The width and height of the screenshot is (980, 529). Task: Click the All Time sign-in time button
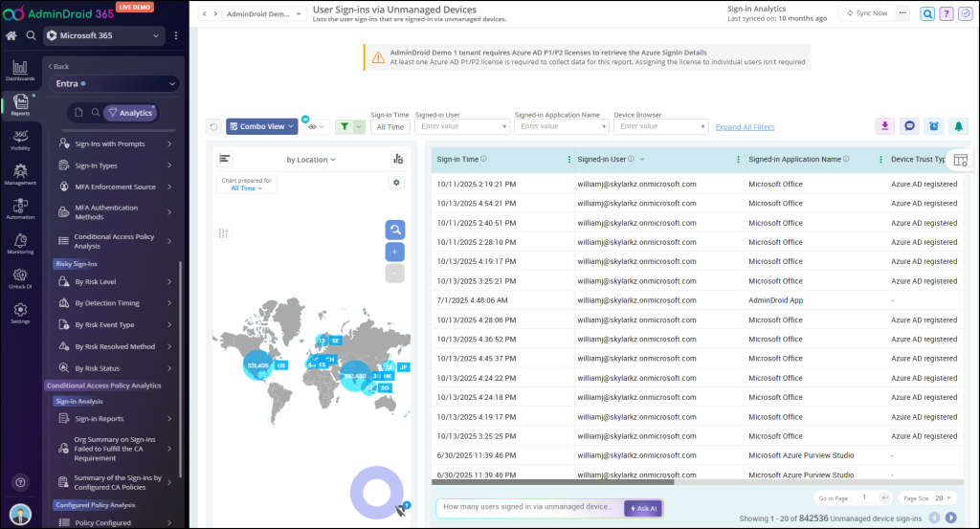(390, 127)
